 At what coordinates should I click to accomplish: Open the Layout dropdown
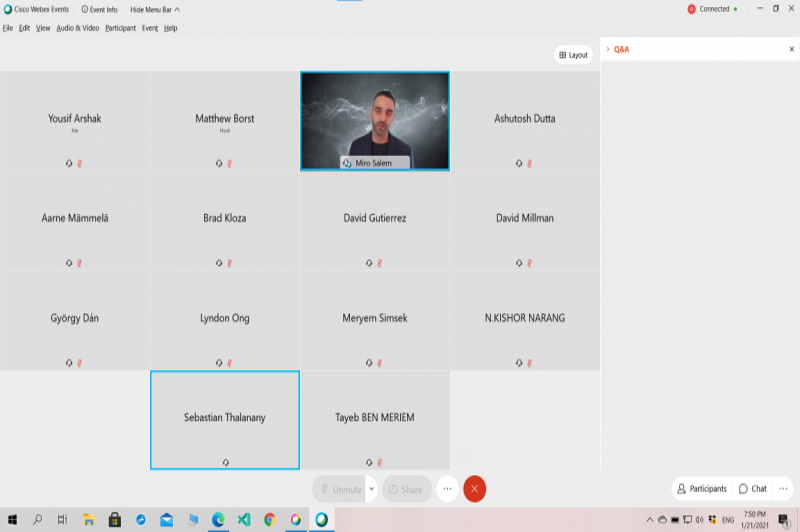point(573,55)
